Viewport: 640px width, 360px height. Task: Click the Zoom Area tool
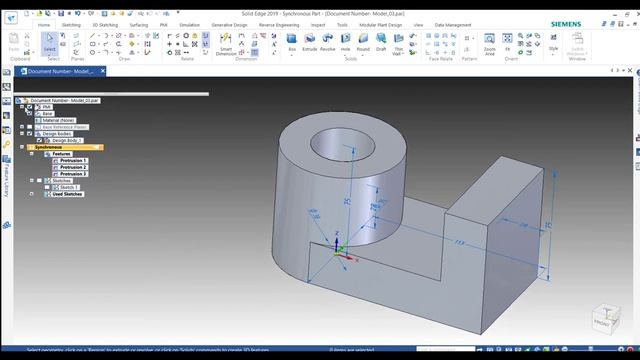click(x=489, y=44)
